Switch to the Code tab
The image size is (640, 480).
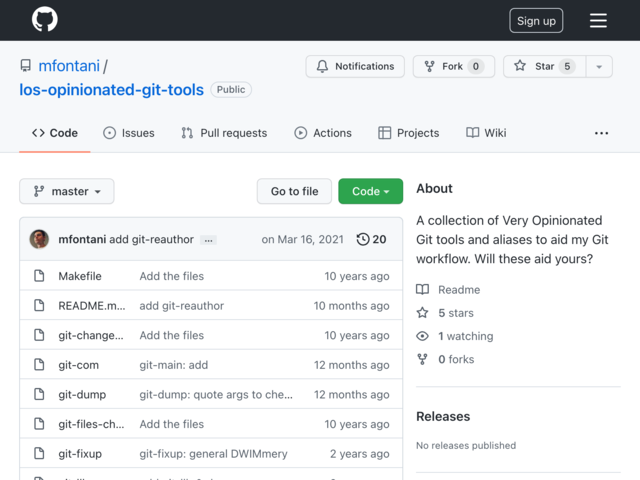[55, 133]
